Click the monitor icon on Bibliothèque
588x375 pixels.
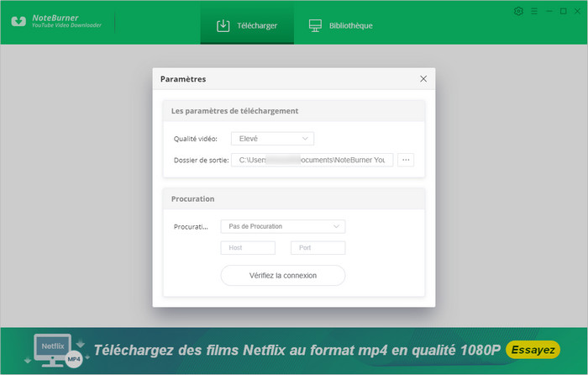315,25
